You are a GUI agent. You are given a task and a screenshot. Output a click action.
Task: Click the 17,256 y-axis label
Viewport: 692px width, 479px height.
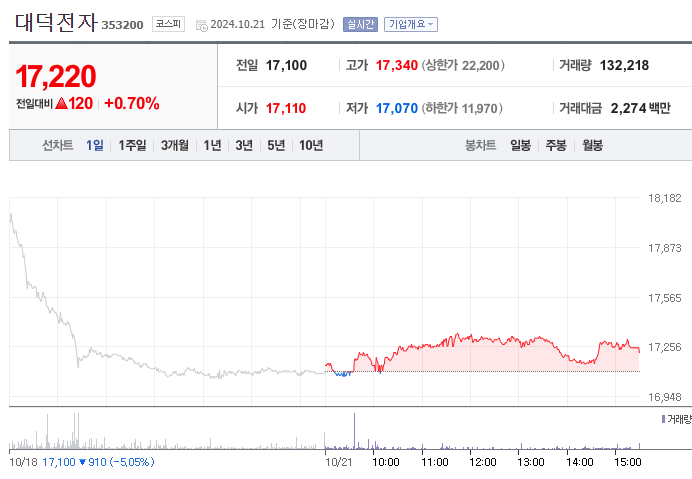click(x=664, y=347)
